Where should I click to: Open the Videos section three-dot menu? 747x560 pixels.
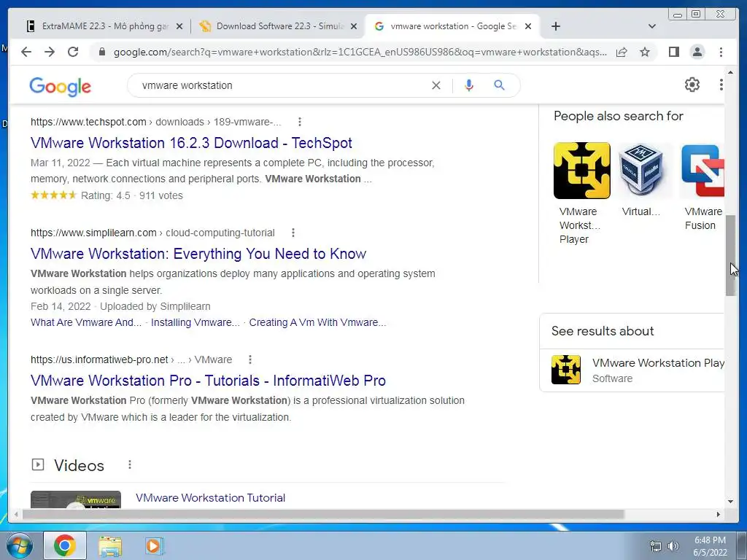click(x=130, y=464)
